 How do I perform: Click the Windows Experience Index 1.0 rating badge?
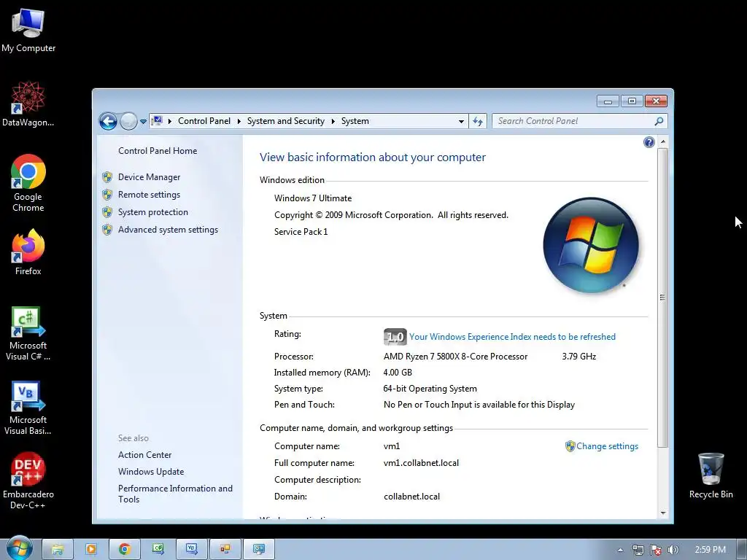coord(395,337)
